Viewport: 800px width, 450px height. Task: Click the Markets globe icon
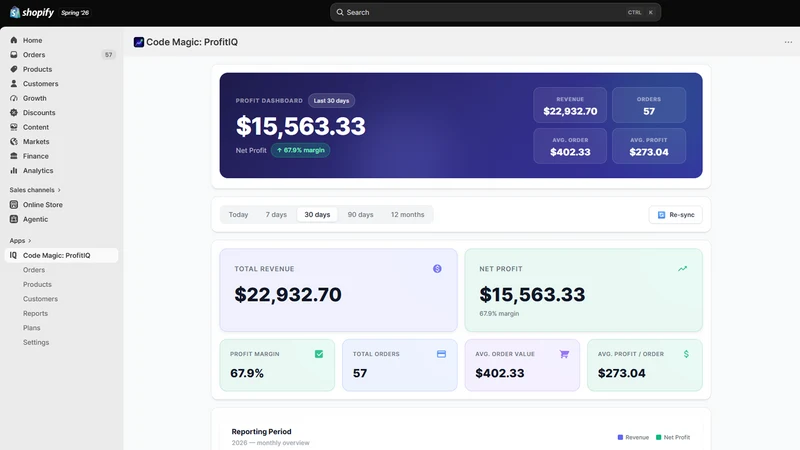[x=14, y=141]
